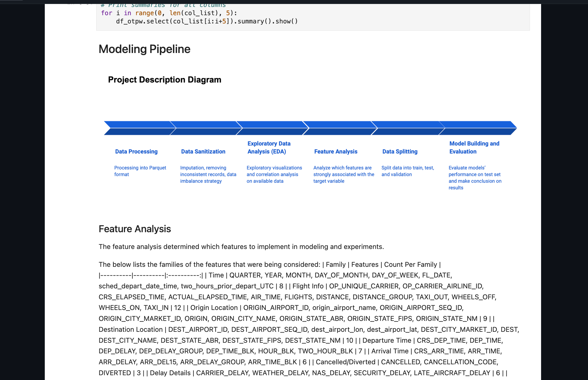
Task: Click the Processing into Parquet format description
Action: click(140, 171)
